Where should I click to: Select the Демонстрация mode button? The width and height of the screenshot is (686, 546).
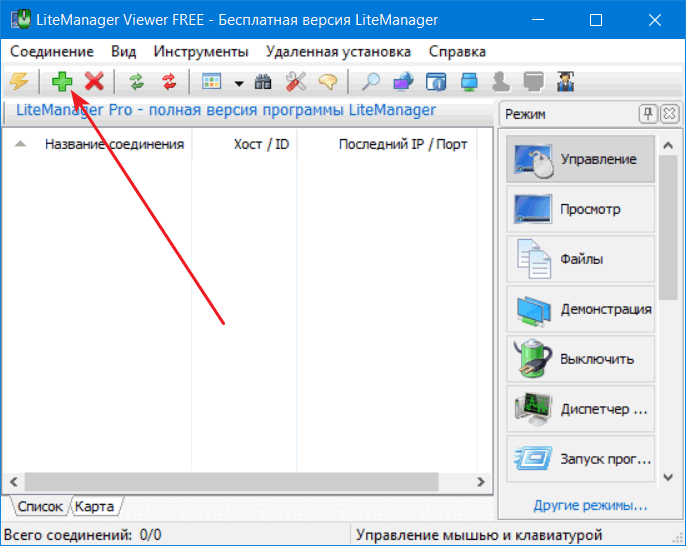pyautogui.click(x=581, y=309)
